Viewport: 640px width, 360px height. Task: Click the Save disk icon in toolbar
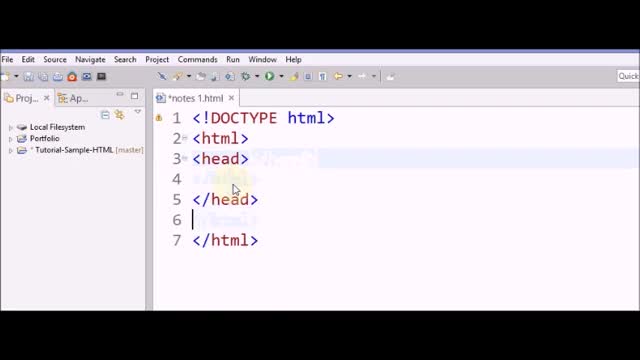(29, 76)
